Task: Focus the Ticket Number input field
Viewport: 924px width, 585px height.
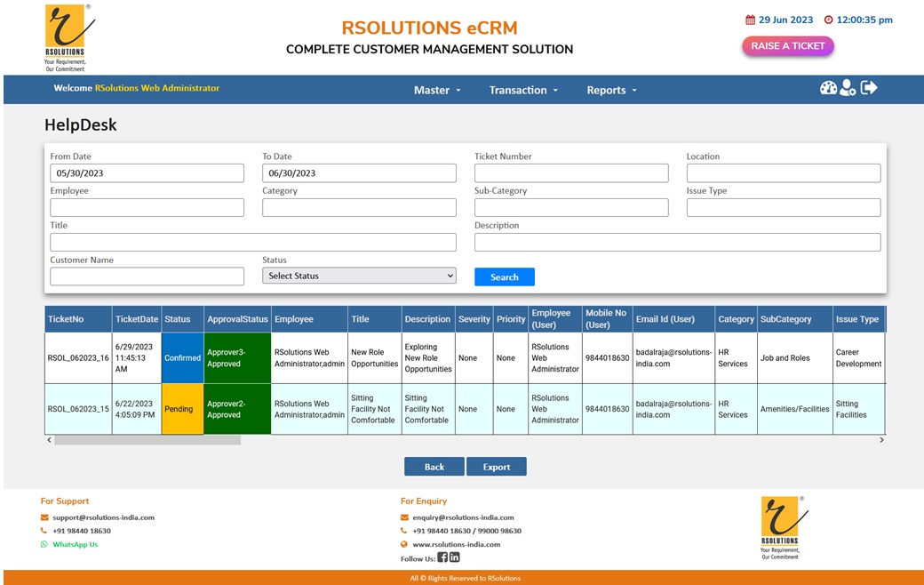Action: pyautogui.click(x=571, y=173)
